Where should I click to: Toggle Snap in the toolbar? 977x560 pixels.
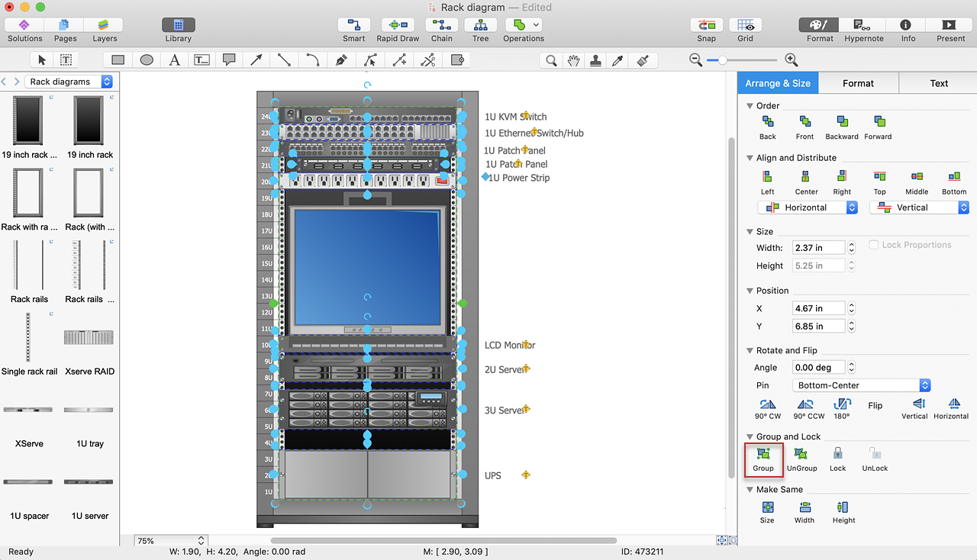(x=706, y=25)
